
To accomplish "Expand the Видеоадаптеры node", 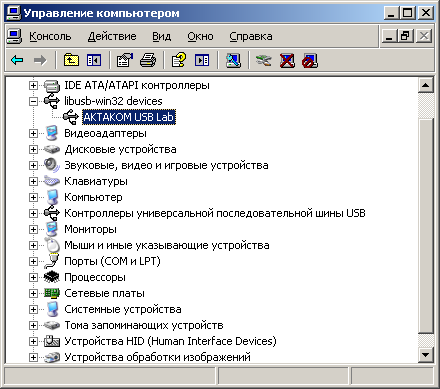I will 33,133.
